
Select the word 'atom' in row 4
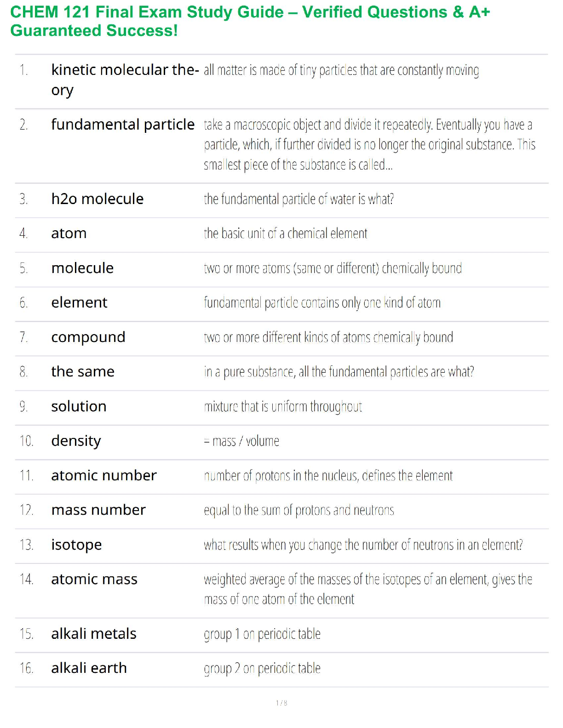(69, 233)
